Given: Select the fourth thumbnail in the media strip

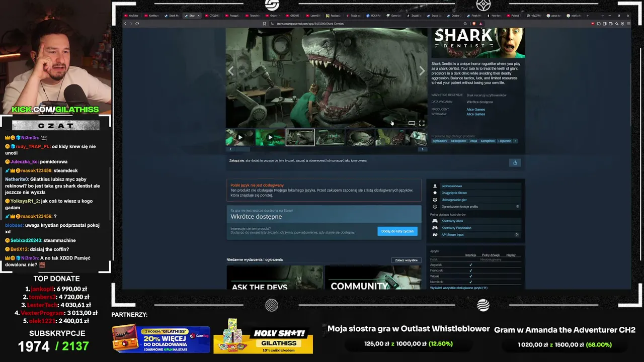Looking at the screenshot, I should pos(330,137).
